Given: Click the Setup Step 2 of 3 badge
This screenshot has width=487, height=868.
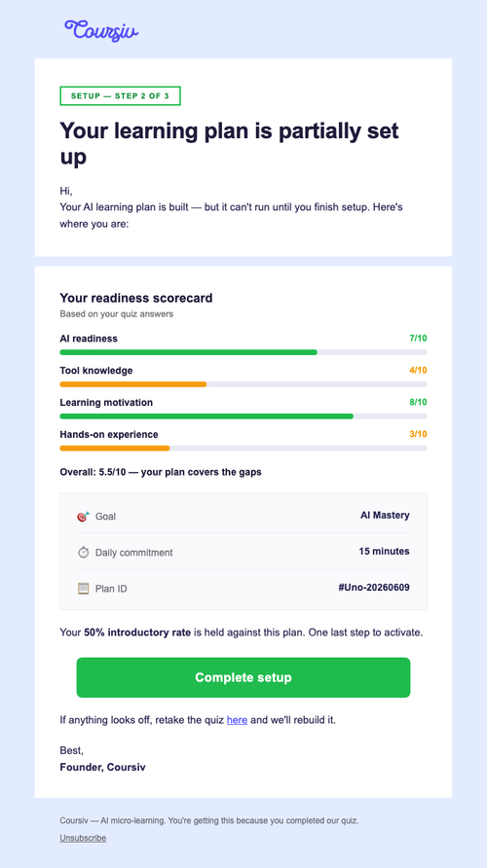Looking at the screenshot, I should point(120,95).
